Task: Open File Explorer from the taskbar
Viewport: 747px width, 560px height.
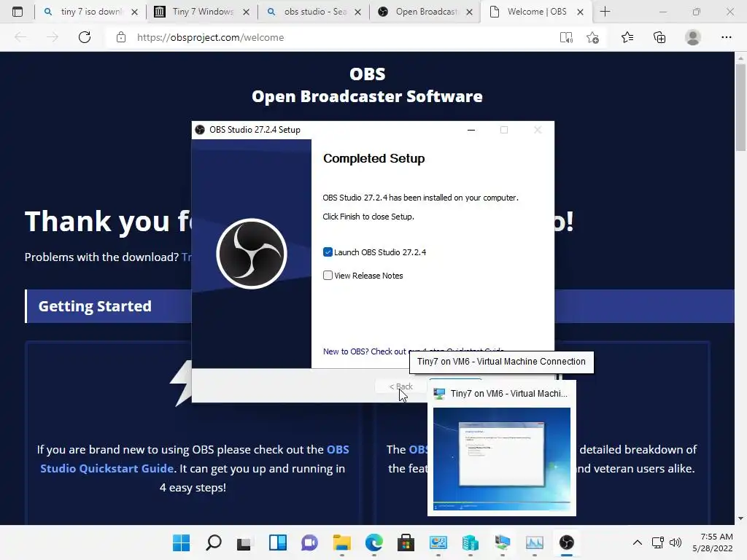Action: pos(341,542)
